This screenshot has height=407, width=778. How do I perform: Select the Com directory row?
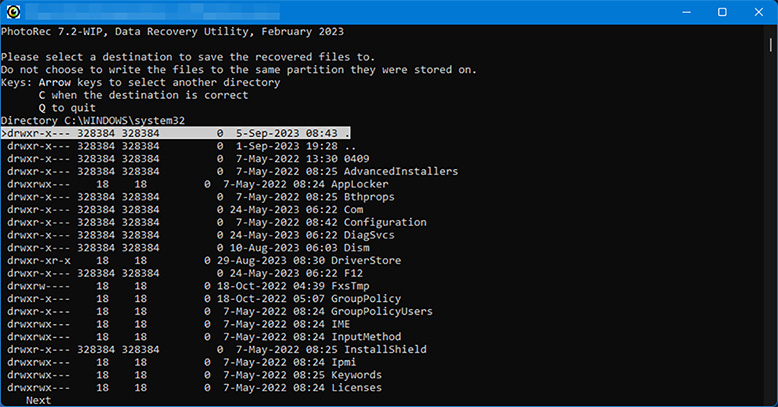[x=185, y=209]
